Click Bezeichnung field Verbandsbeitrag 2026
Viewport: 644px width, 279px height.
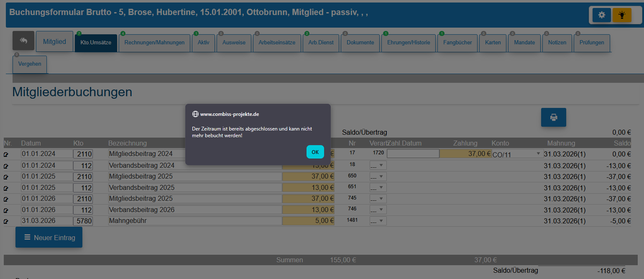[x=195, y=210]
